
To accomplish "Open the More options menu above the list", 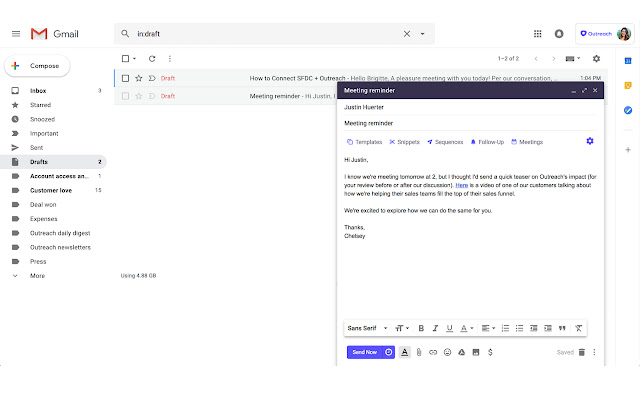I will 170,59.
